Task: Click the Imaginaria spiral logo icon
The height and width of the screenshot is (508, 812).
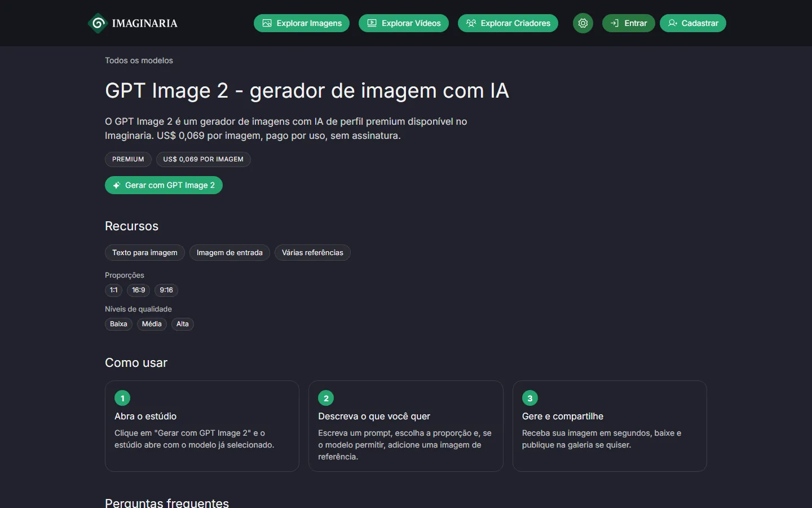Action: pos(98,23)
